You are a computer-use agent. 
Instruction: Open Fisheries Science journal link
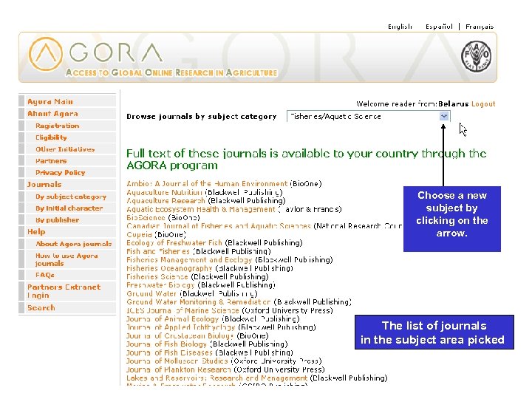(157, 276)
